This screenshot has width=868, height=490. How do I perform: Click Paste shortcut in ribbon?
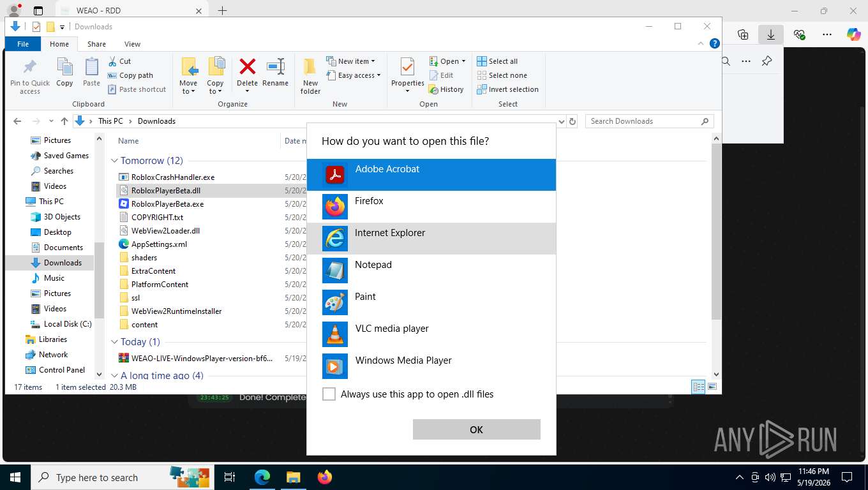137,89
